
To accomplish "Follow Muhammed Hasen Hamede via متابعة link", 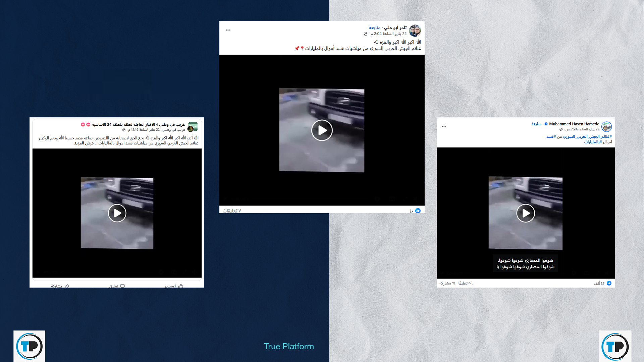I will coord(536,124).
